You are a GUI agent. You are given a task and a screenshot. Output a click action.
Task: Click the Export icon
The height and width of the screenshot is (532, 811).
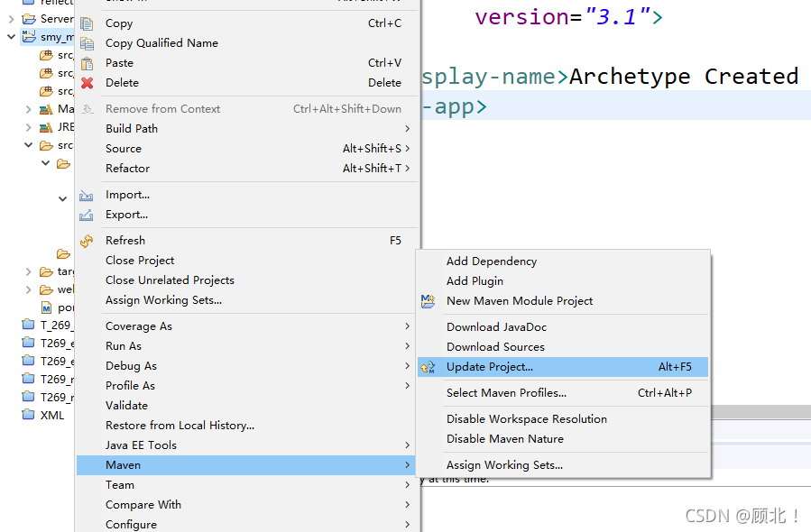tap(86, 215)
